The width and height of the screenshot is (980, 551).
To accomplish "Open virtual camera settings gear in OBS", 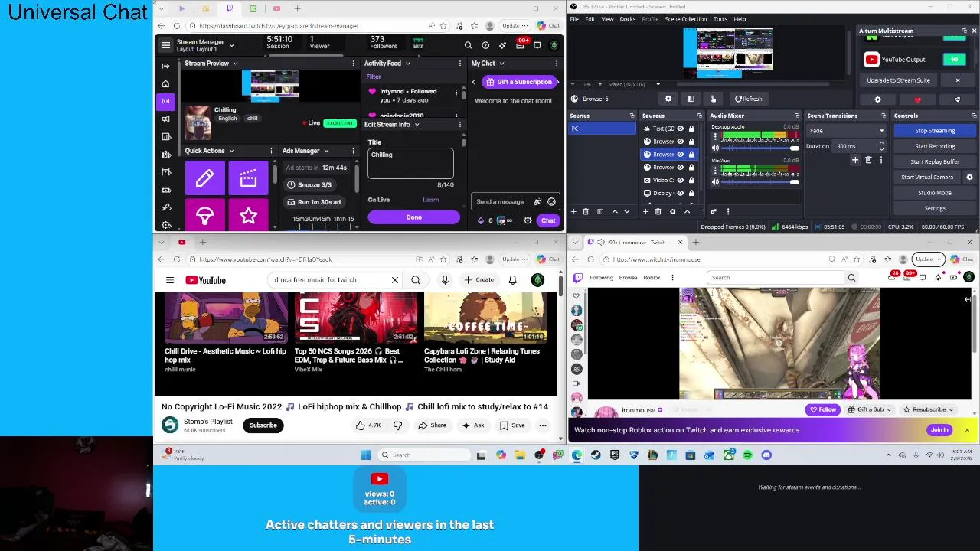I will point(969,177).
